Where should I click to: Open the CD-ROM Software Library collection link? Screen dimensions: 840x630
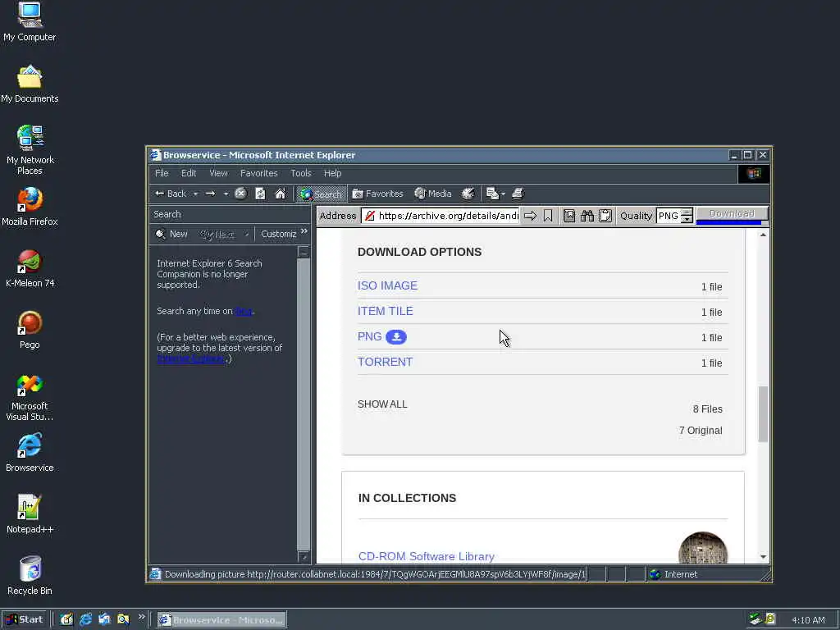pyautogui.click(x=427, y=557)
